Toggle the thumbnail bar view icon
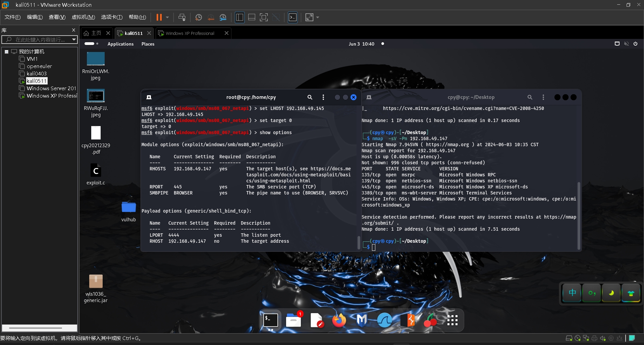The image size is (644, 345). click(x=252, y=17)
